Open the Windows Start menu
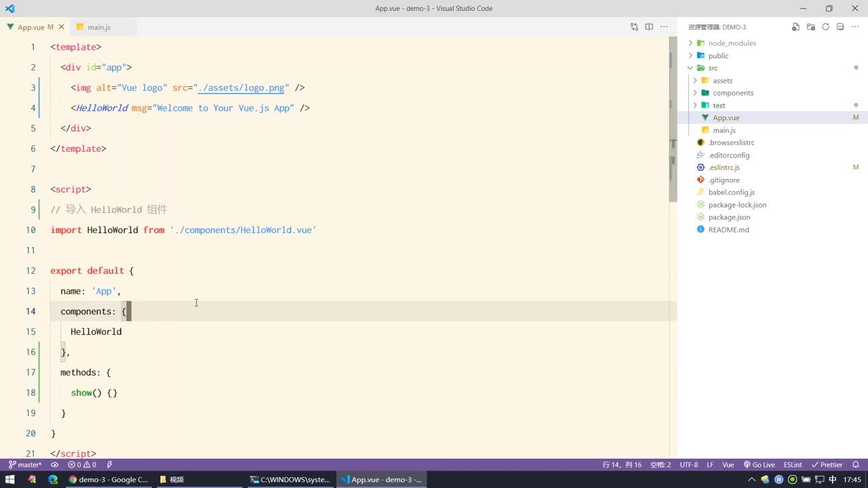The image size is (868, 488). coord(9,479)
